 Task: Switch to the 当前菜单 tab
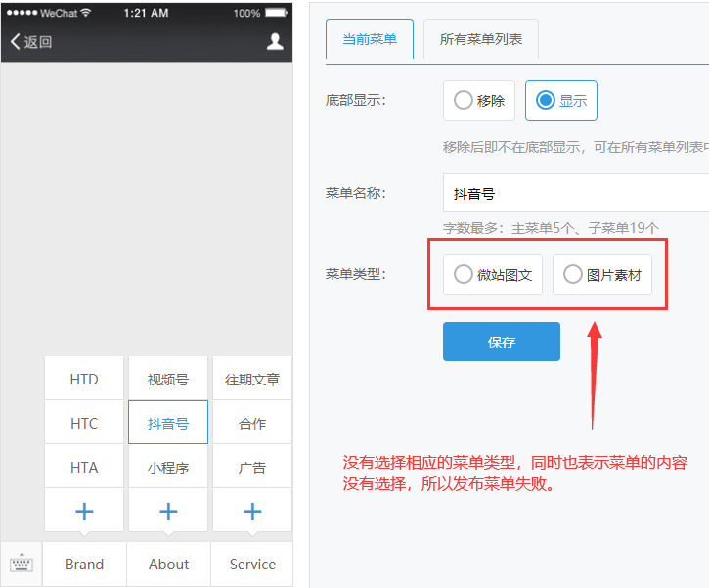point(370,39)
